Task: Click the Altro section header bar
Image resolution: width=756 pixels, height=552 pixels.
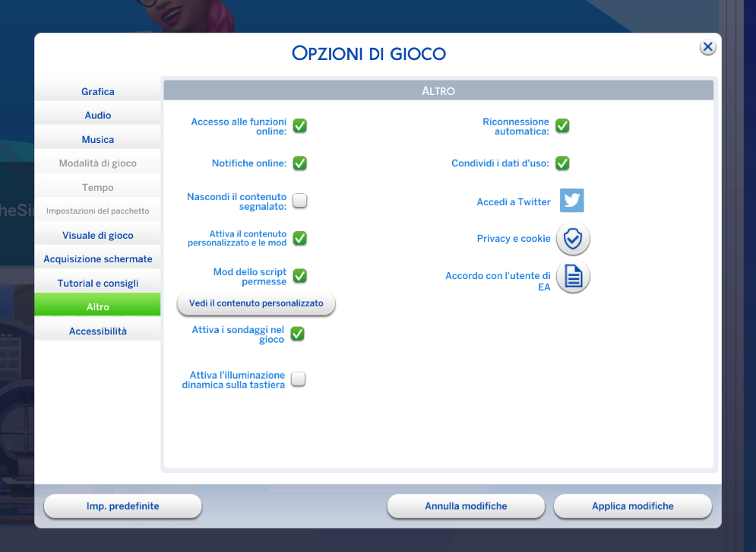Action: click(x=438, y=90)
